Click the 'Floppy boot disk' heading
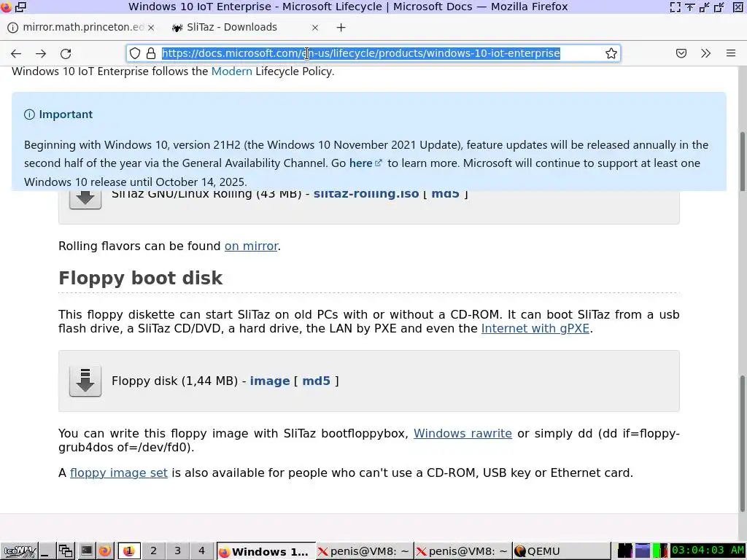The height and width of the screenshot is (560, 747). tap(141, 278)
